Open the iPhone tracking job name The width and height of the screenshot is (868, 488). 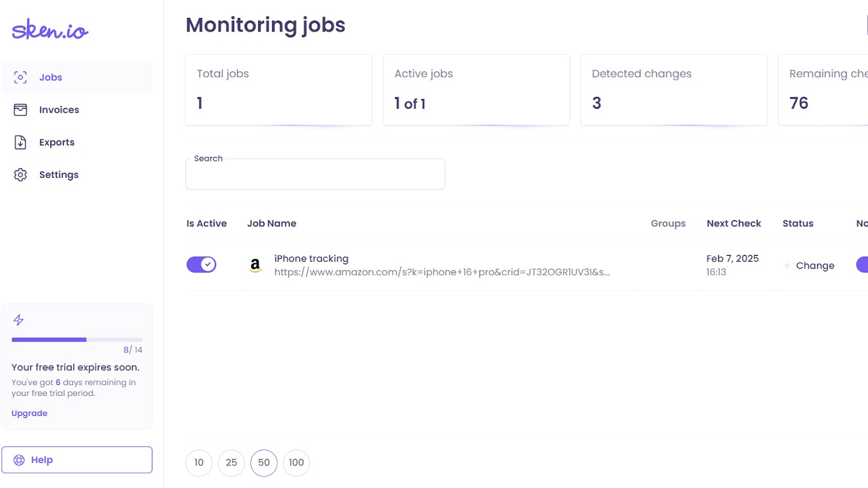[311, 258]
